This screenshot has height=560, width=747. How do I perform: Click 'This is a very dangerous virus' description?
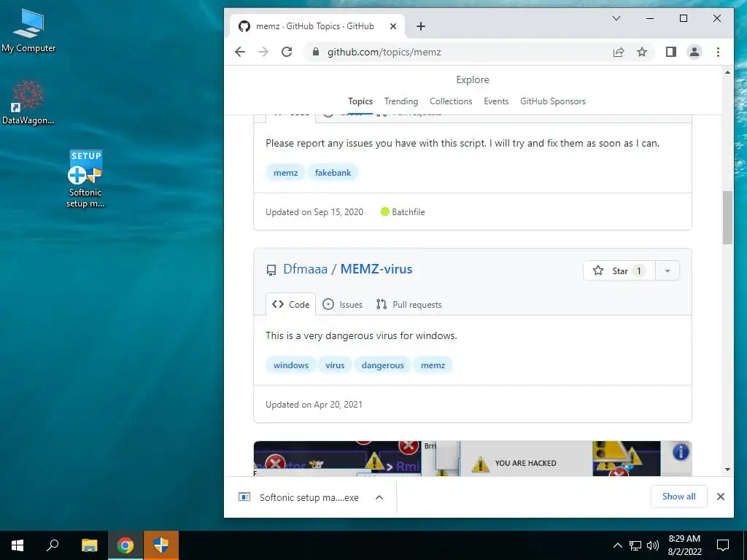tap(361, 335)
